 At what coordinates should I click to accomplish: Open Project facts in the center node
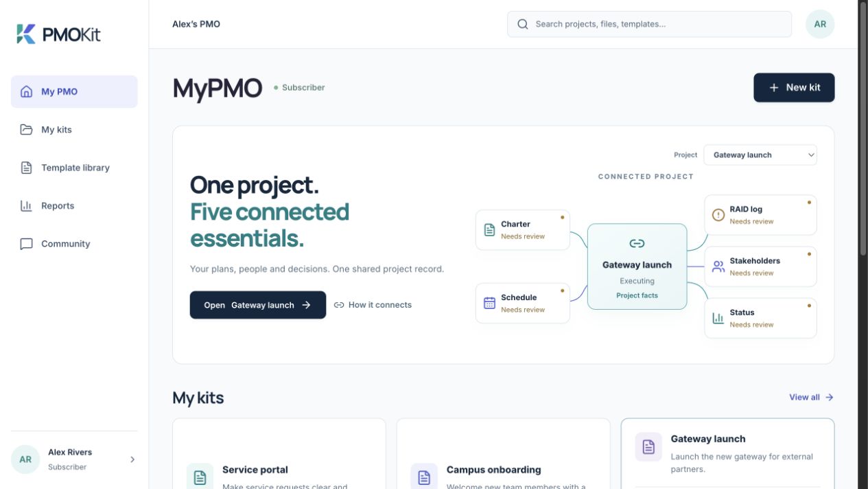(637, 295)
